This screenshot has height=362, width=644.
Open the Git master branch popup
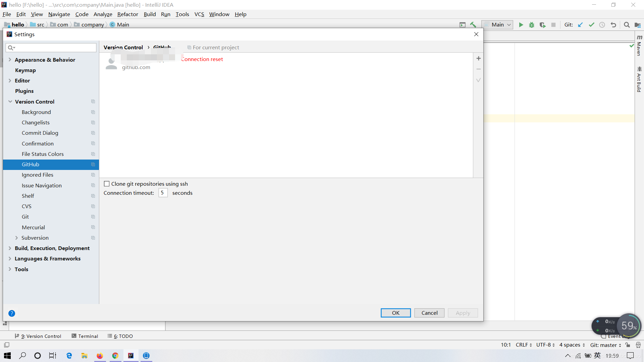tap(606, 345)
